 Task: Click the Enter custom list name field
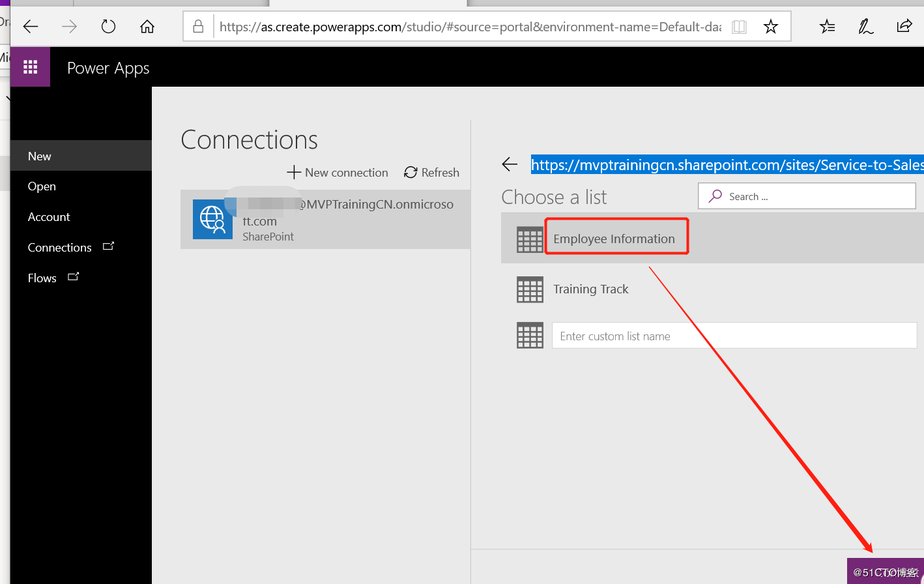734,336
